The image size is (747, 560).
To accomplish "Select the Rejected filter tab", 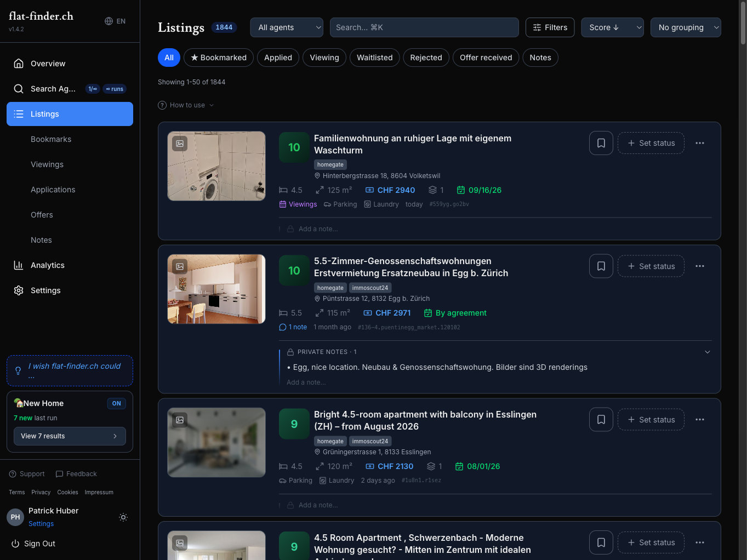I will point(426,58).
